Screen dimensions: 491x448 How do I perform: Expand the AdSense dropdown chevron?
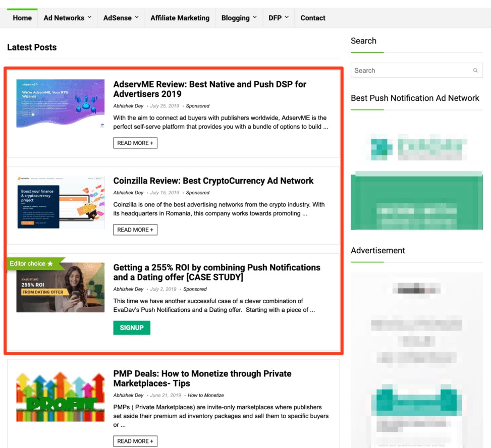click(x=137, y=17)
